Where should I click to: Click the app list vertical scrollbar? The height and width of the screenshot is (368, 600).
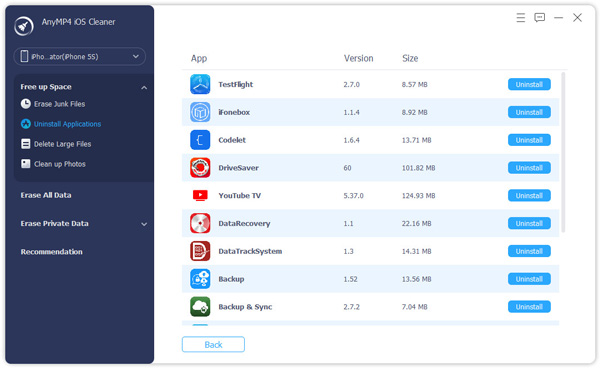point(563,152)
